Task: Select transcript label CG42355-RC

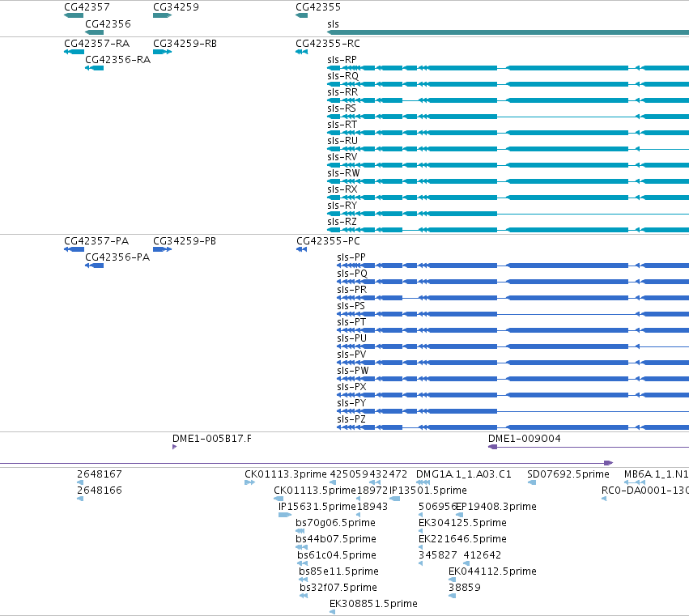Action: [x=328, y=44]
